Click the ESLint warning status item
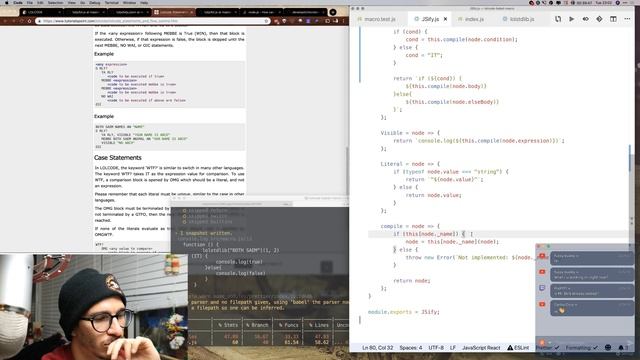640x360 pixels. [518, 348]
